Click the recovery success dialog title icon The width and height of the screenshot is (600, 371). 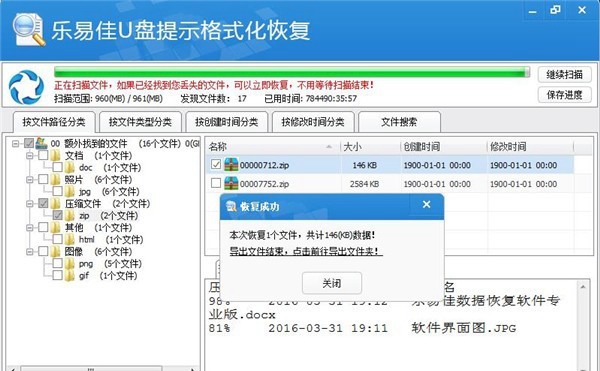(231, 207)
